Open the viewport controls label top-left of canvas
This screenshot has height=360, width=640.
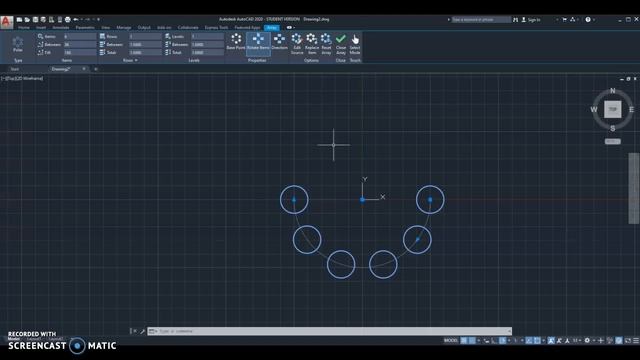click(x=23, y=78)
